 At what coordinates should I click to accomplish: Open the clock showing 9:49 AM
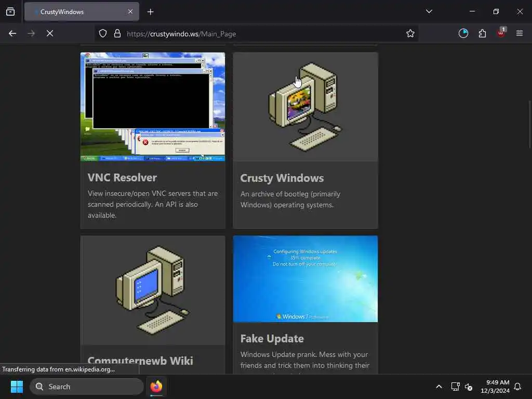click(x=495, y=387)
